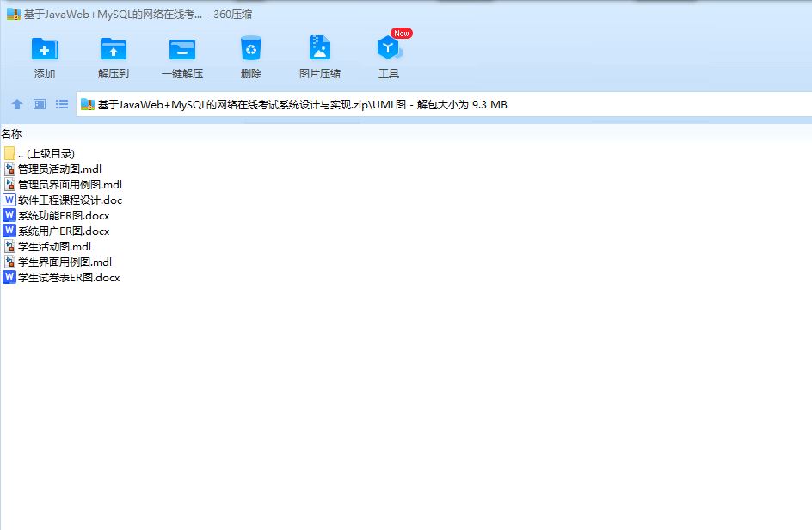Click the 添加 (Add) toolbar icon

45,49
